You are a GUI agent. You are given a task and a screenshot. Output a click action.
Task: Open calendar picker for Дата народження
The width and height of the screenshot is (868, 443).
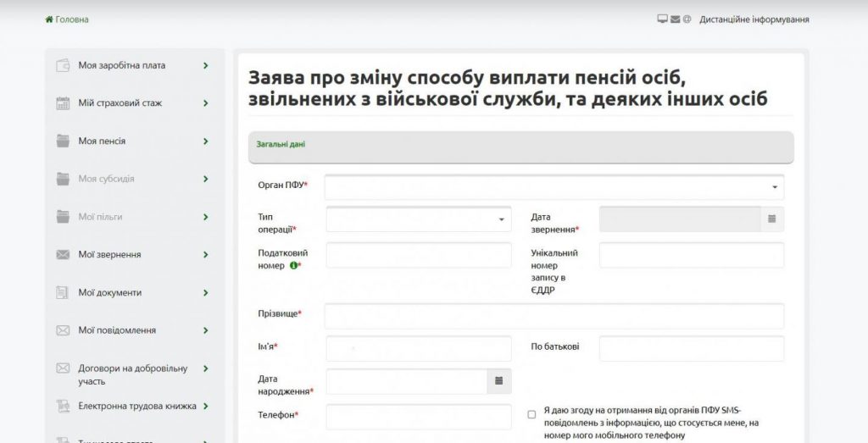[x=499, y=379]
